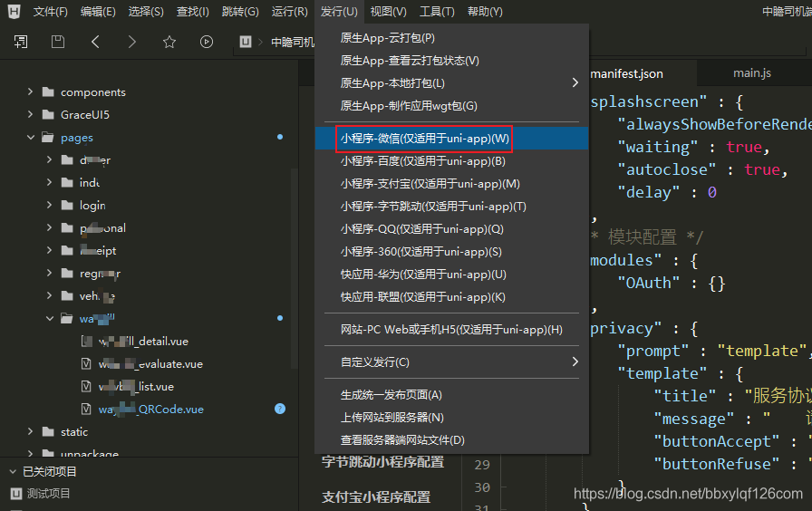
Task: Choose 原生App-查看云打包状态(V)
Action: [x=451, y=61]
